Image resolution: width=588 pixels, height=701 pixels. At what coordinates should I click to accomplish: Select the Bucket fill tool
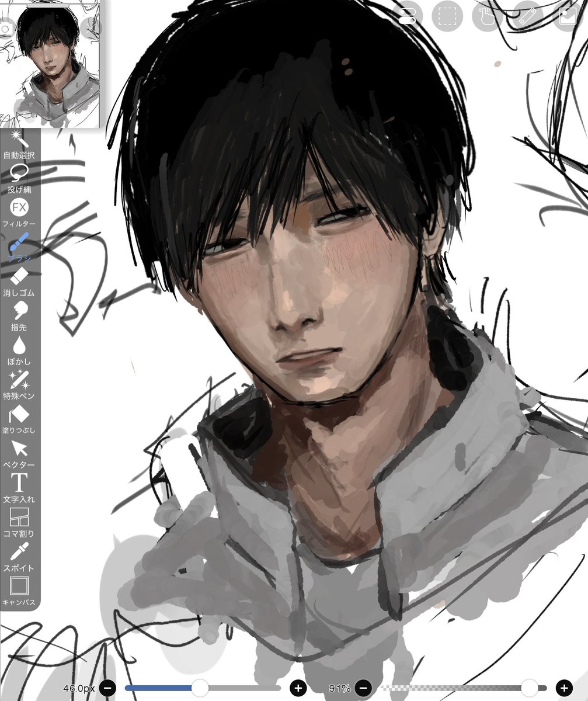19,419
